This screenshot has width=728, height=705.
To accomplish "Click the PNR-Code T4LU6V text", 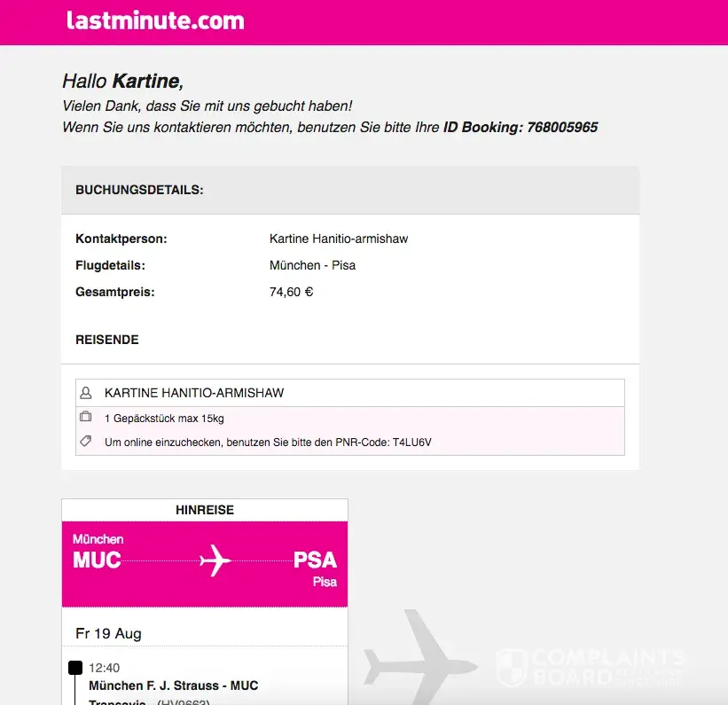I will pos(412,442).
